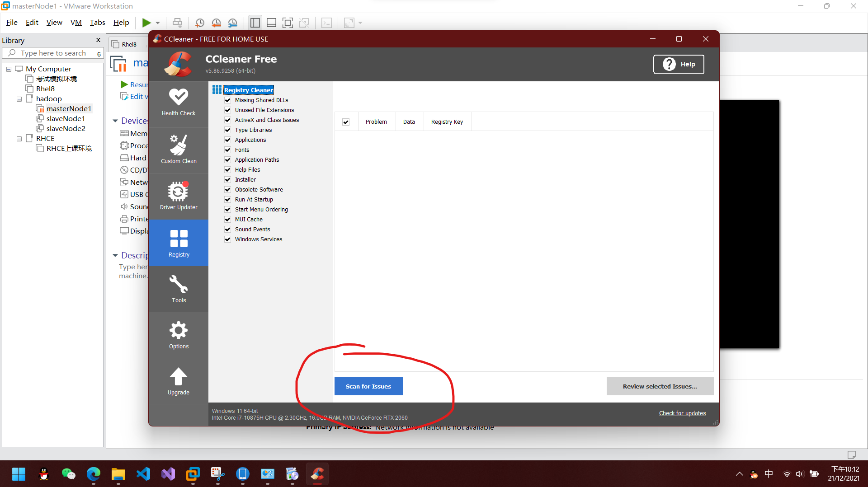Image resolution: width=868 pixels, height=487 pixels.
Task: Close the VMware Library panel
Action: coord(99,40)
